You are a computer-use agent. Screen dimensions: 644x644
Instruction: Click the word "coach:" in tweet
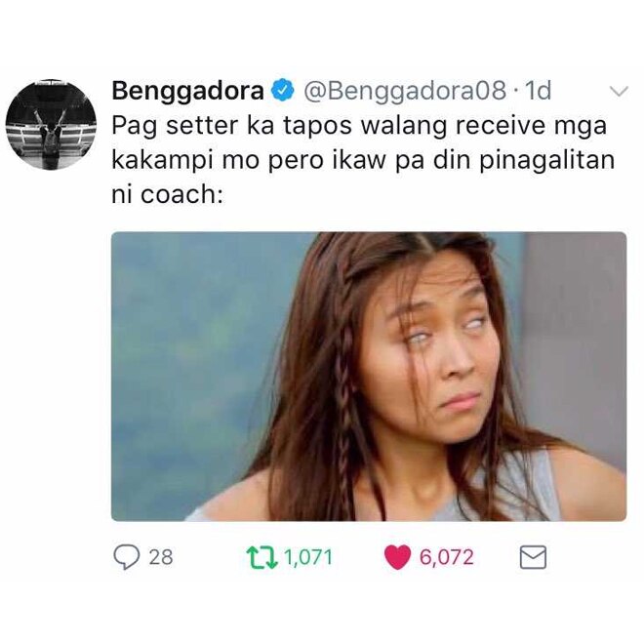pyautogui.click(x=182, y=195)
